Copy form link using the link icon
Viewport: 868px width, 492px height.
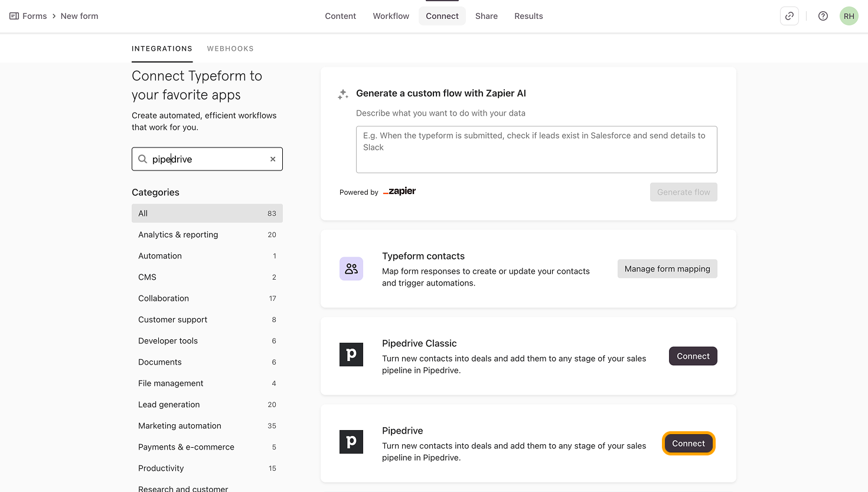pyautogui.click(x=789, y=16)
